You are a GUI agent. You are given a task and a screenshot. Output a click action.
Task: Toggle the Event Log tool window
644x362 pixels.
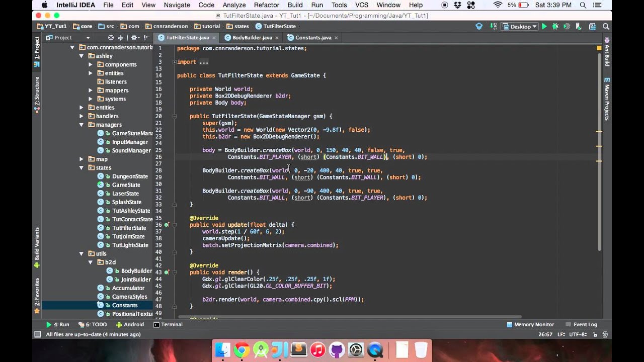coord(581,325)
